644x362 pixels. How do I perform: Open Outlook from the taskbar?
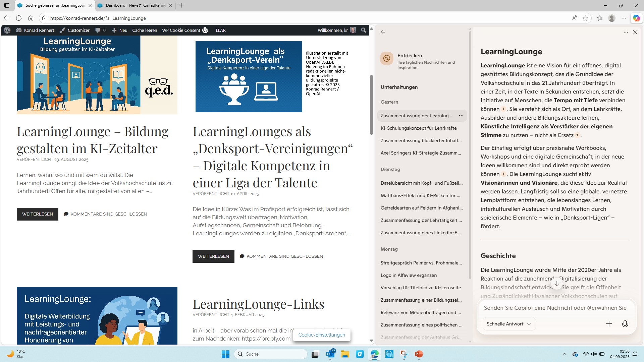coord(330,354)
